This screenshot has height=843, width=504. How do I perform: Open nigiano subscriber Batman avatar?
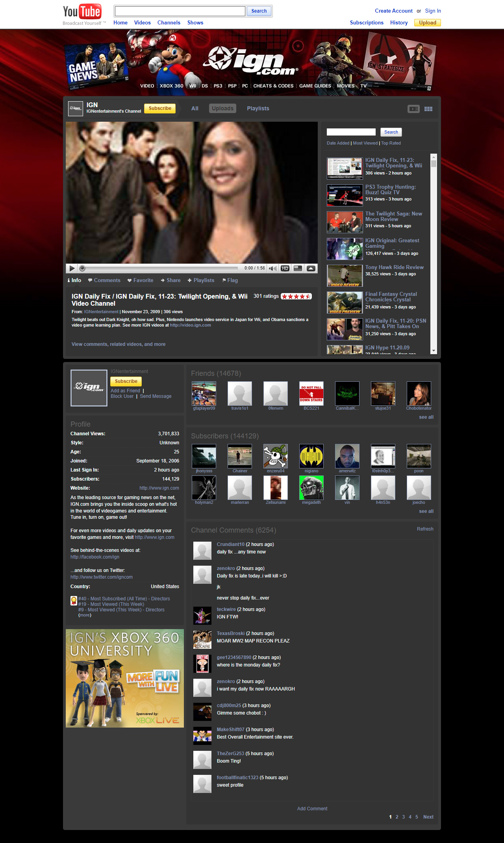[x=311, y=456]
